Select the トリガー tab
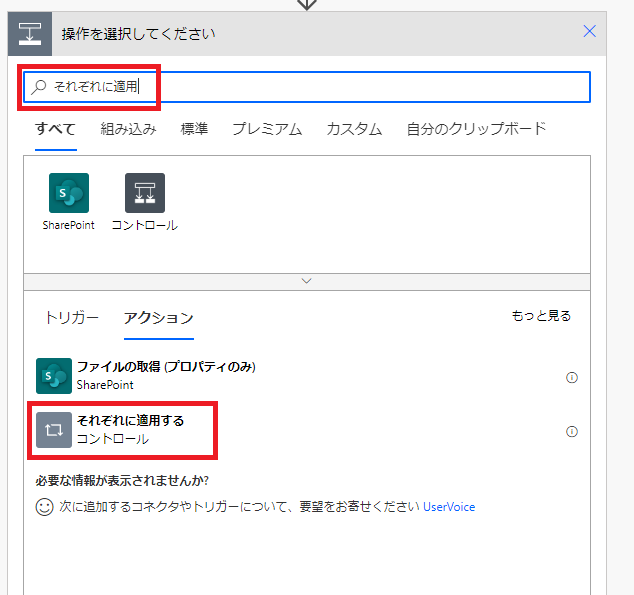Image resolution: width=634 pixels, height=595 pixels. click(x=71, y=317)
